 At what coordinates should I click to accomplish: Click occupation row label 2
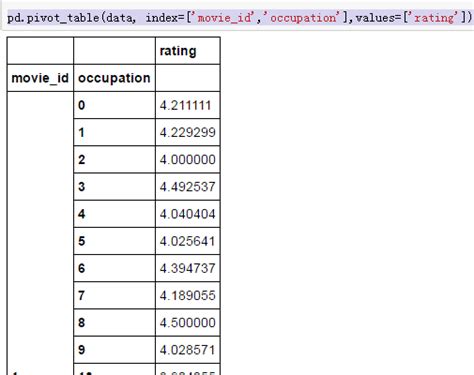coord(82,160)
